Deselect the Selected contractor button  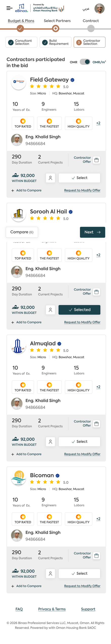tap(79, 310)
